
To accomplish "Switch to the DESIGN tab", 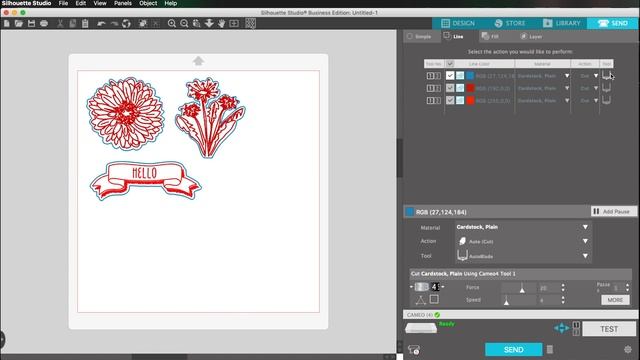I will [458, 23].
